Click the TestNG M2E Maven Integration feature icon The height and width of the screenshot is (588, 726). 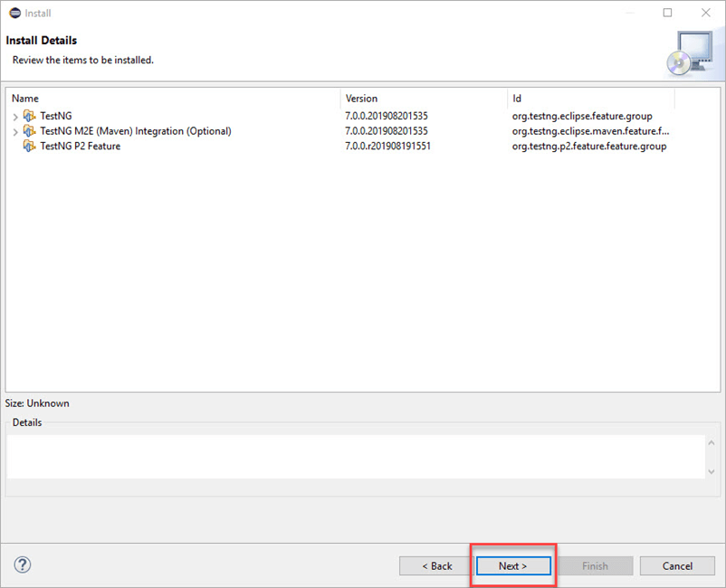pyautogui.click(x=30, y=131)
